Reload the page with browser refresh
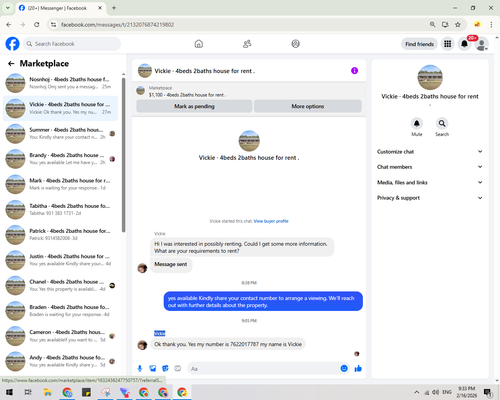500x400 pixels. tap(37, 24)
